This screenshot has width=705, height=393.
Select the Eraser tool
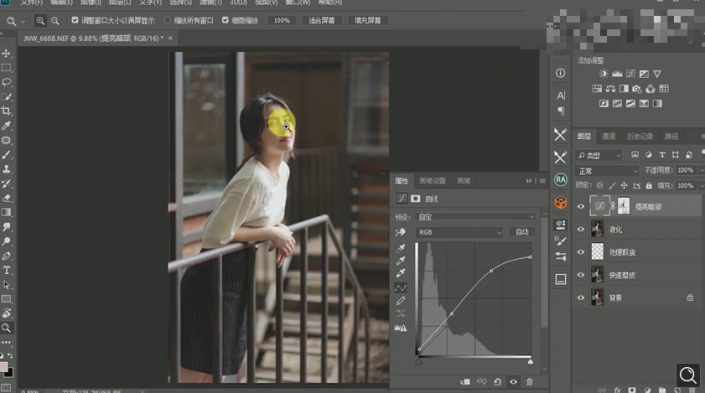pyautogui.click(x=6, y=198)
